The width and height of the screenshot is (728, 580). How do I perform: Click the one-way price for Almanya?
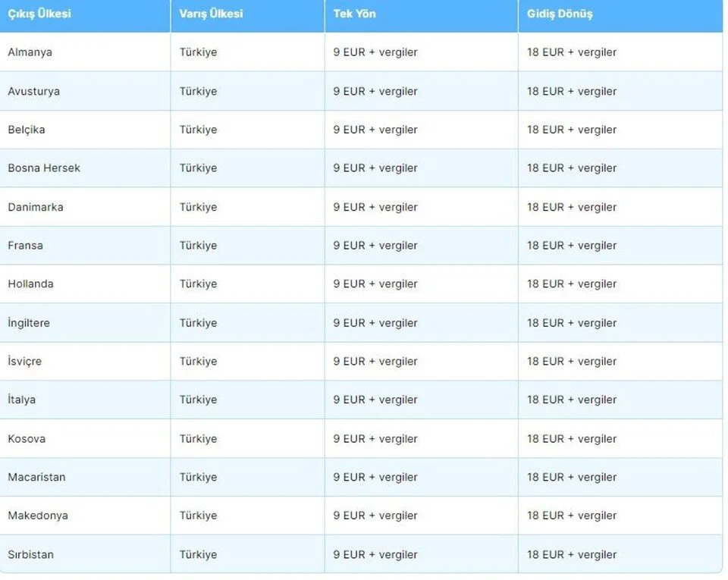[x=375, y=52]
